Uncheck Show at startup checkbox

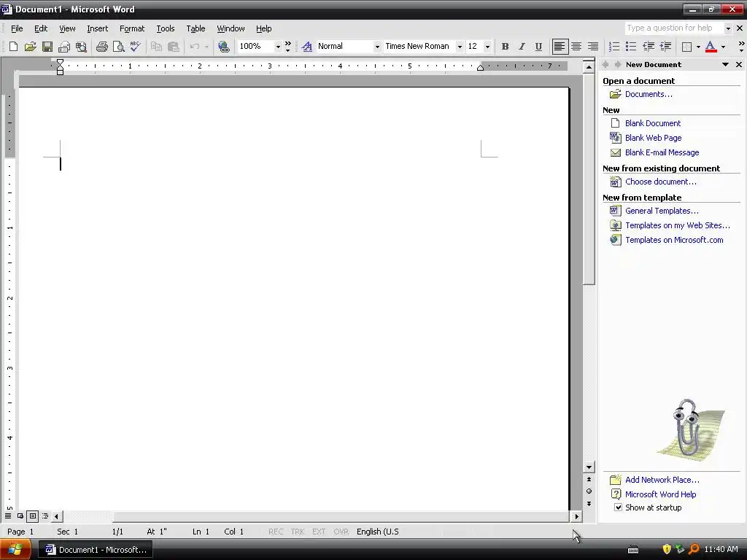pos(618,507)
